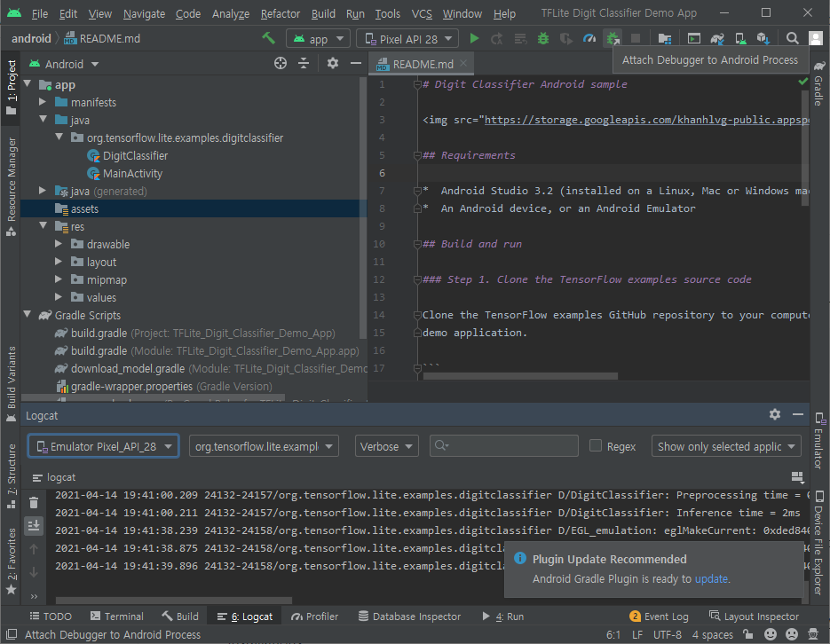Toggle the Emulator side panel
The image size is (830, 644).
pos(819,441)
